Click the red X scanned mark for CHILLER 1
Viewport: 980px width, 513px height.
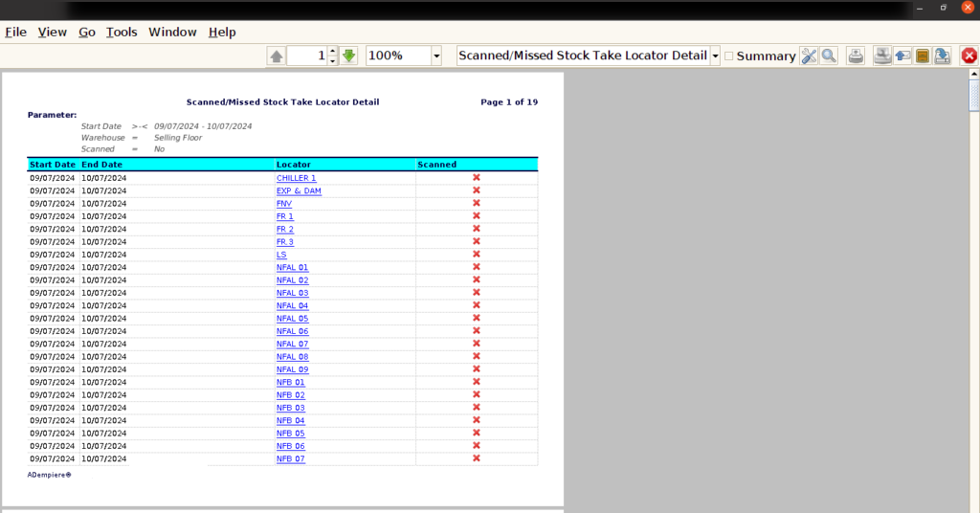coord(477,177)
